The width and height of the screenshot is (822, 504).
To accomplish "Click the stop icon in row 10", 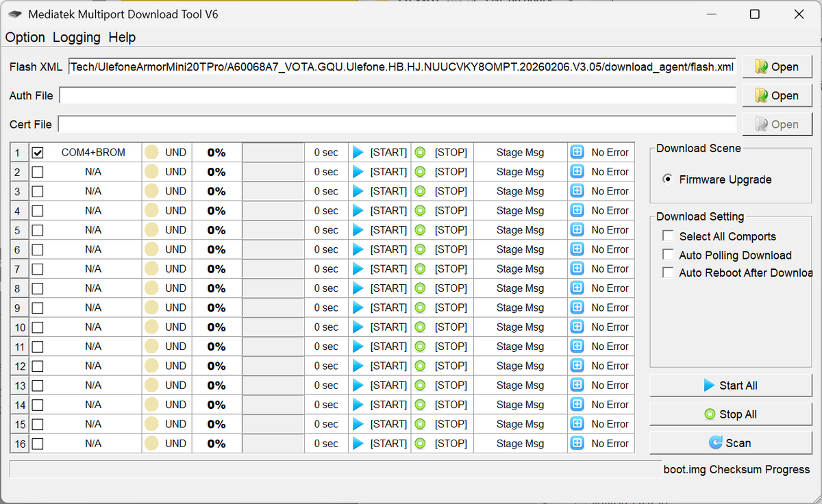I will point(421,327).
